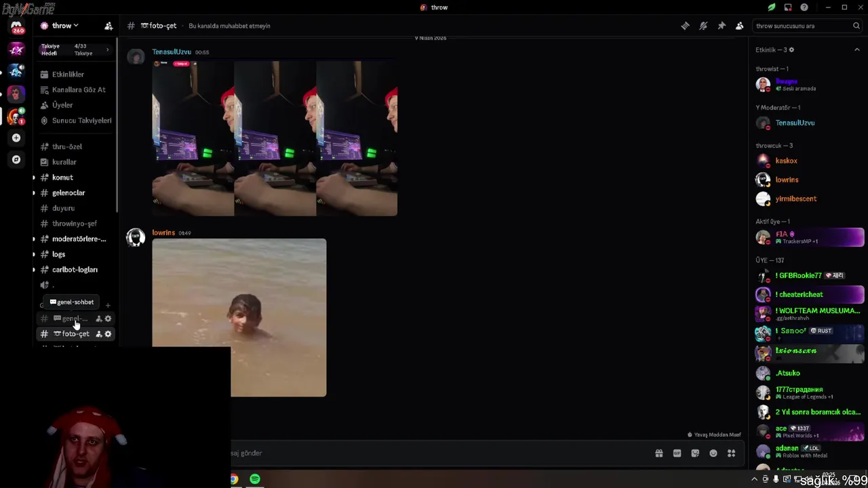Create invite for foto-çet channel
This screenshot has width=868, height=488.
[x=99, y=334]
